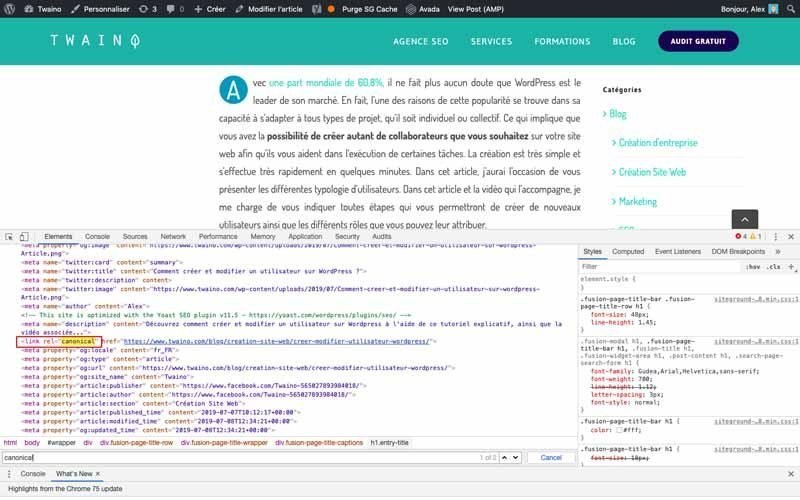
Task: Open the Création d'entreprise category
Action: 658,143
